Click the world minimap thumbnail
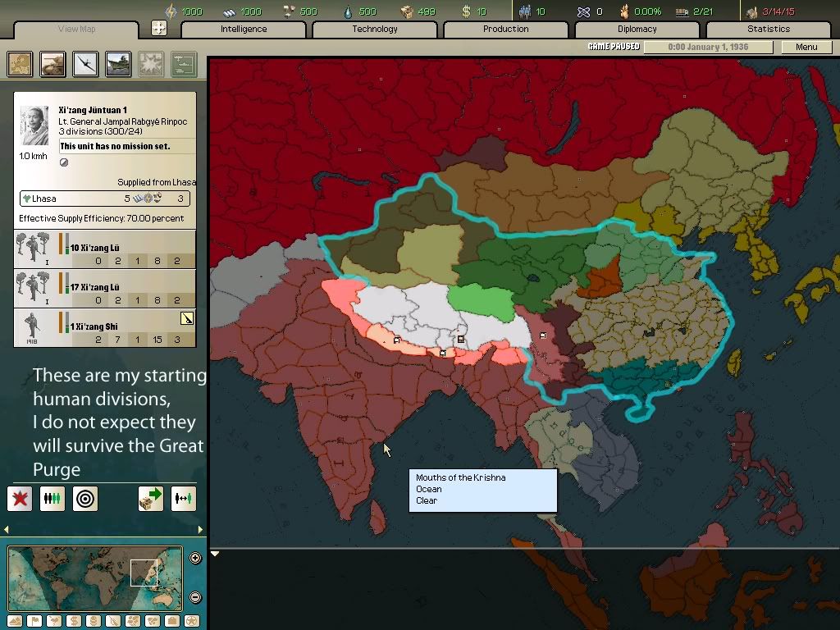Image resolution: width=840 pixels, height=630 pixels. 95,578
